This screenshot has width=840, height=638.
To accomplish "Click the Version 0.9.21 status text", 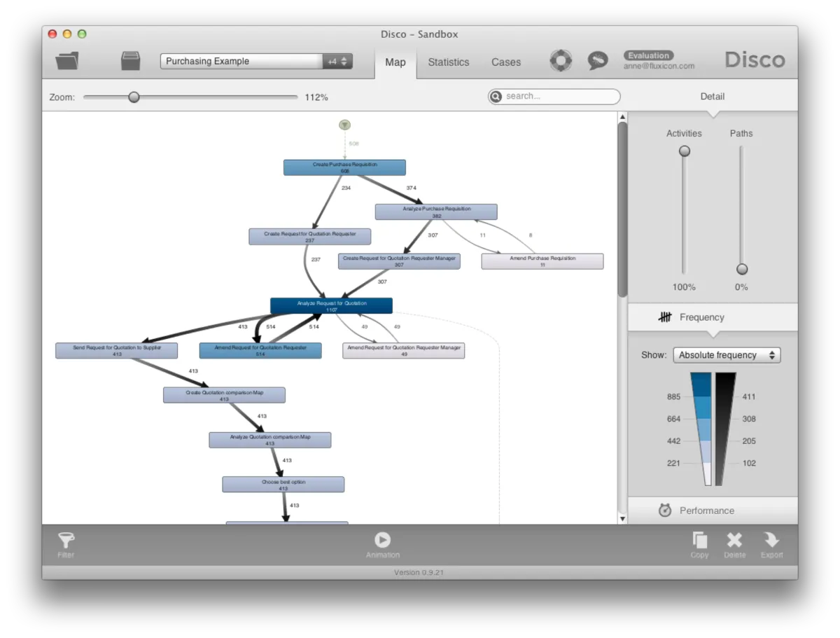I will coord(419,572).
